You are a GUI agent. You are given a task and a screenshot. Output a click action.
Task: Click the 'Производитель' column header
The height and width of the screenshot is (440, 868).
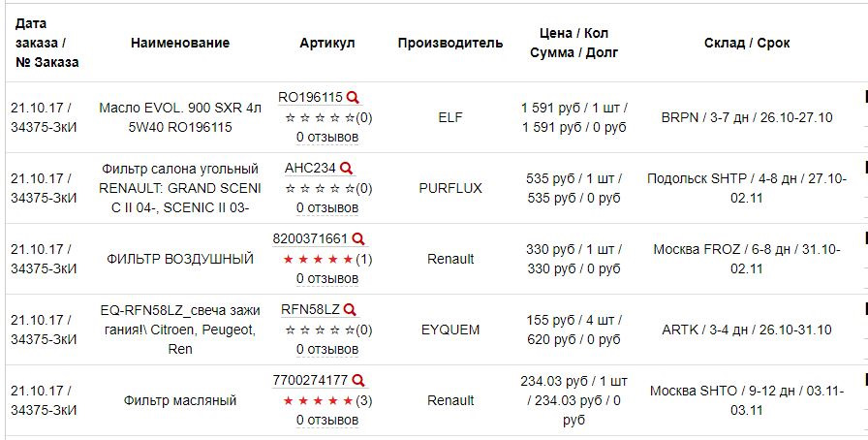point(450,44)
